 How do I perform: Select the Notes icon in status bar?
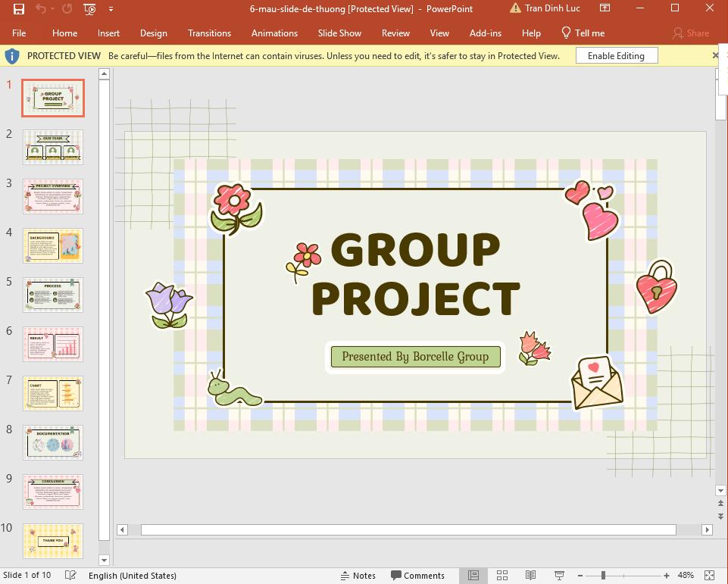(x=358, y=575)
